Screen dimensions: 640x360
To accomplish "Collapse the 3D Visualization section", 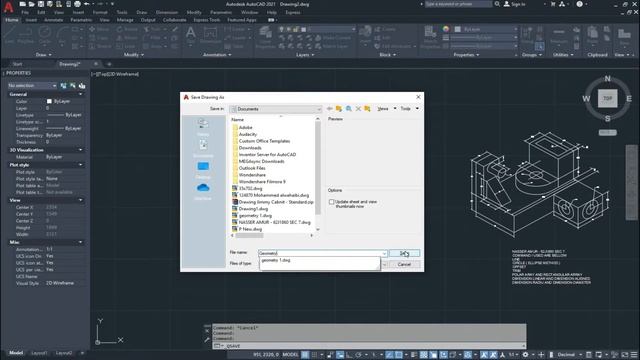I will [80, 150].
